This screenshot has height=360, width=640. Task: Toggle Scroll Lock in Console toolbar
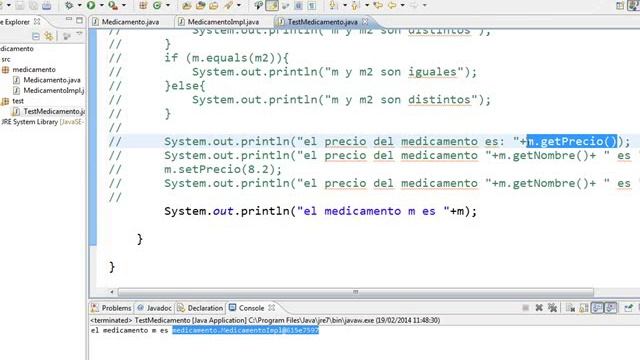point(584,308)
